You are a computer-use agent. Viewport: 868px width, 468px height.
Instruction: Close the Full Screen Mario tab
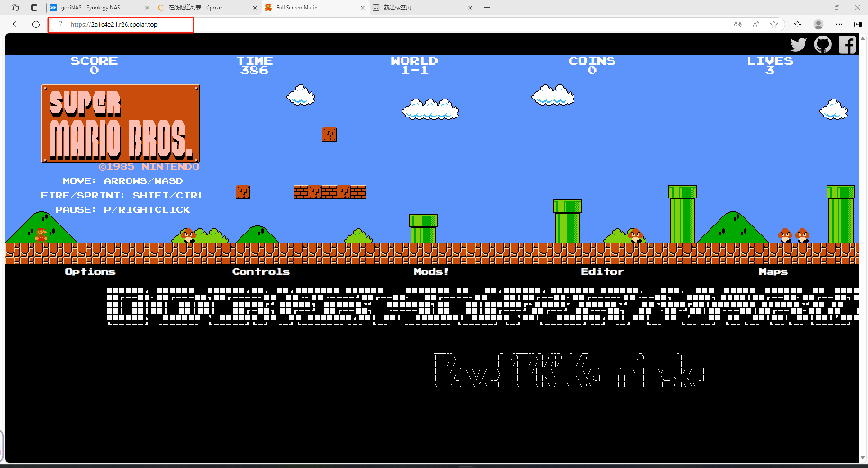(x=362, y=8)
